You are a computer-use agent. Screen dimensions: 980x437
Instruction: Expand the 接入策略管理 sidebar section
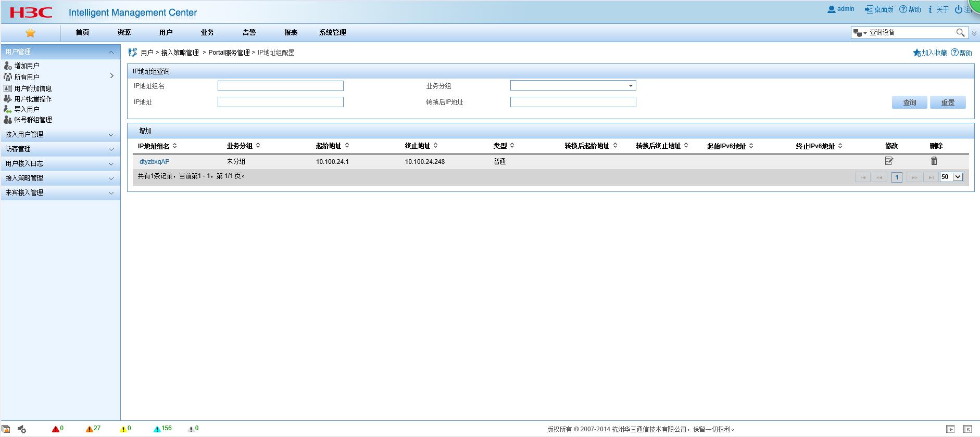[60, 178]
